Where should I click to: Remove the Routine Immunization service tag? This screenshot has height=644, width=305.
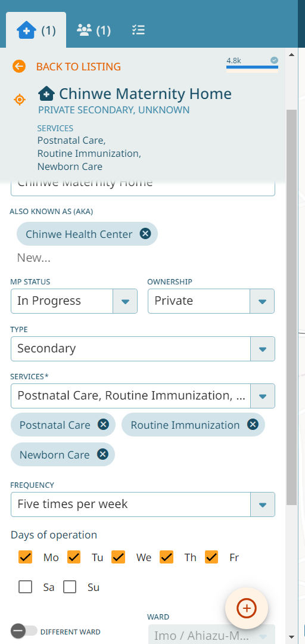click(253, 425)
